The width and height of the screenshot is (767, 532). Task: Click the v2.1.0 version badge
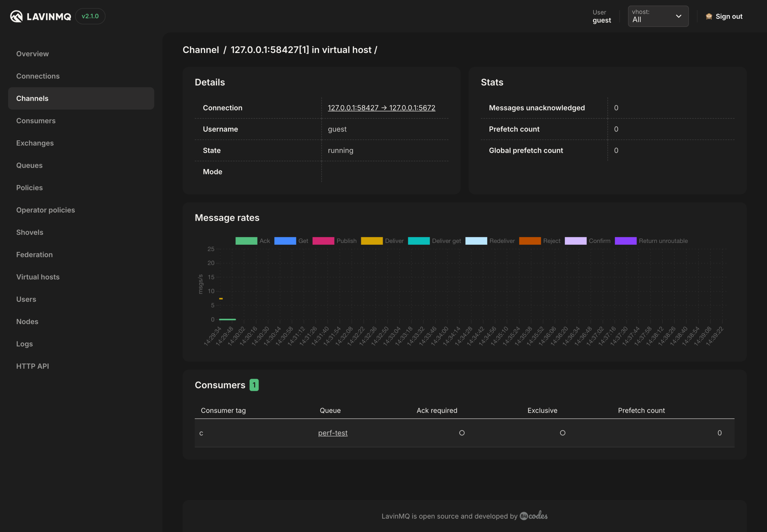[90, 16]
